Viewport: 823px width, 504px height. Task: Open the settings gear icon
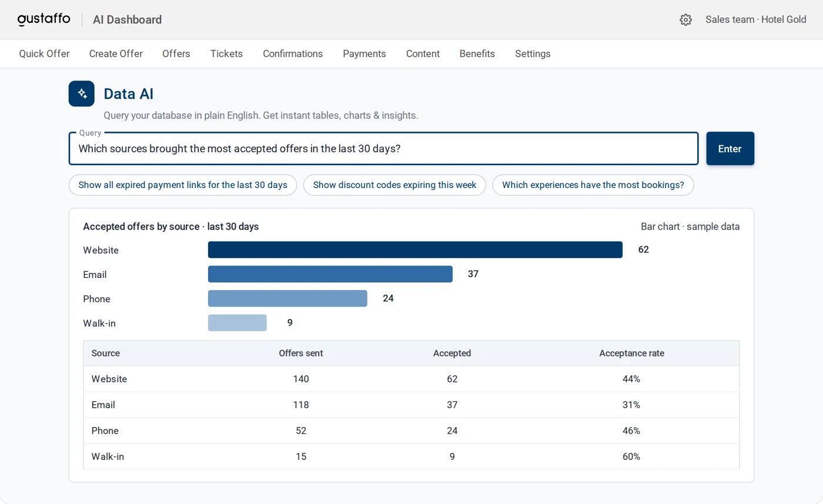coord(685,20)
